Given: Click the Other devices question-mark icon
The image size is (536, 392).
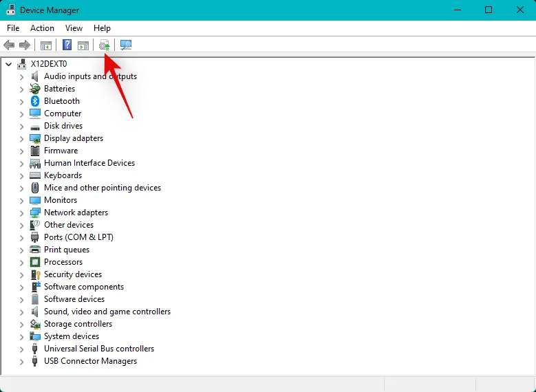Looking at the screenshot, I should (x=35, y=224).
